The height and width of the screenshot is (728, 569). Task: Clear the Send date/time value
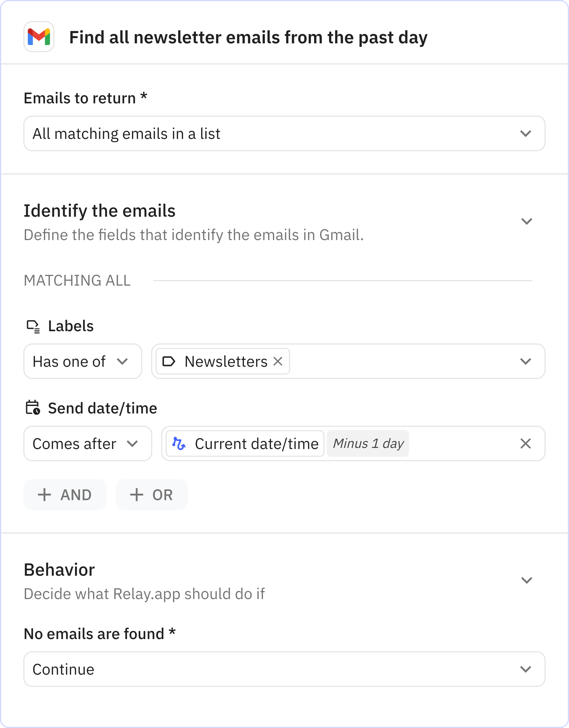click(525, 444)
